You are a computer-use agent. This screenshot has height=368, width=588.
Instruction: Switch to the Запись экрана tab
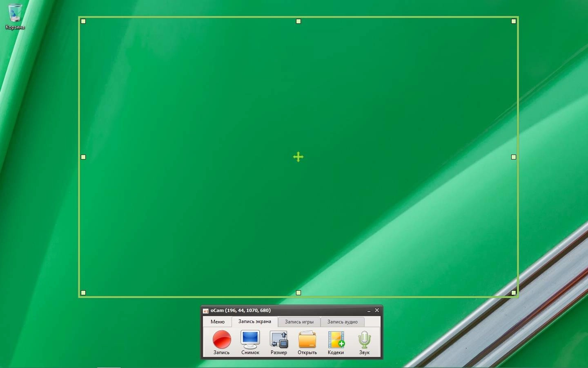[255, 321]
